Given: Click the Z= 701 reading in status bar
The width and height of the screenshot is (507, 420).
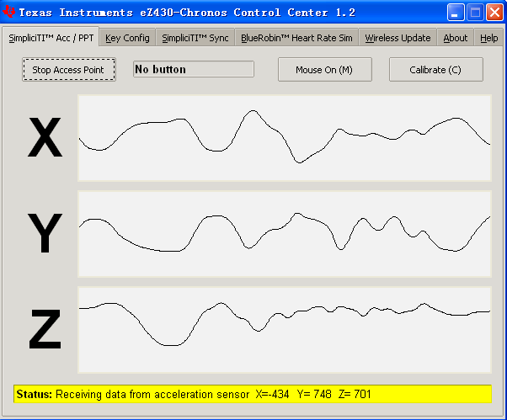Looking at the screenshot, I should (355, 394).
